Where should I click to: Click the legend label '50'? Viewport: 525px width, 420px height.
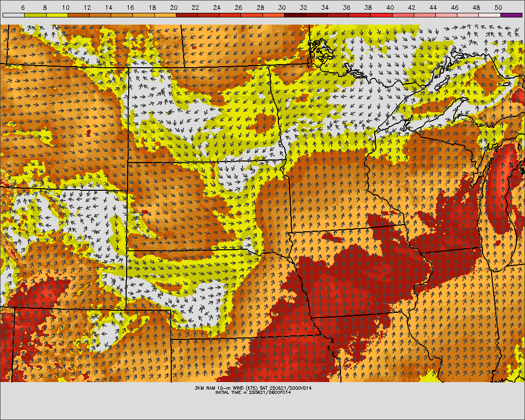coord(498,7)
